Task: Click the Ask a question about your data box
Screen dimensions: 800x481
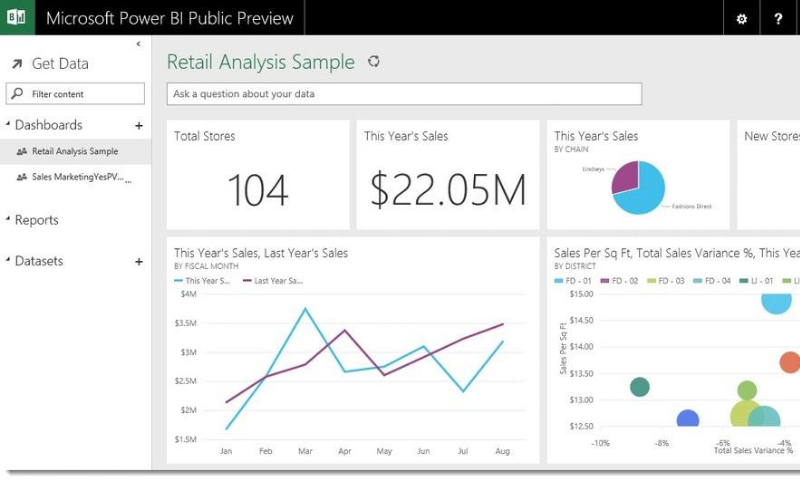Action: tap(404, 94)
